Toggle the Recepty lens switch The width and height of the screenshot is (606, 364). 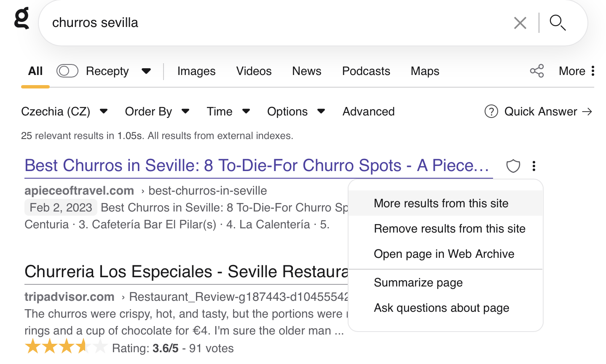tap(67, 71)
